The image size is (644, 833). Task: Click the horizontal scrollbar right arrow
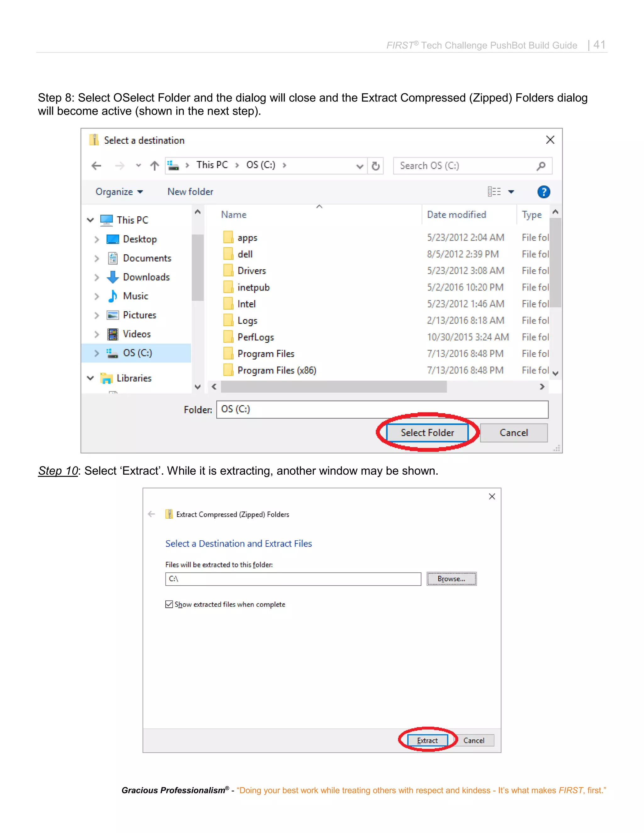point(542,387)
